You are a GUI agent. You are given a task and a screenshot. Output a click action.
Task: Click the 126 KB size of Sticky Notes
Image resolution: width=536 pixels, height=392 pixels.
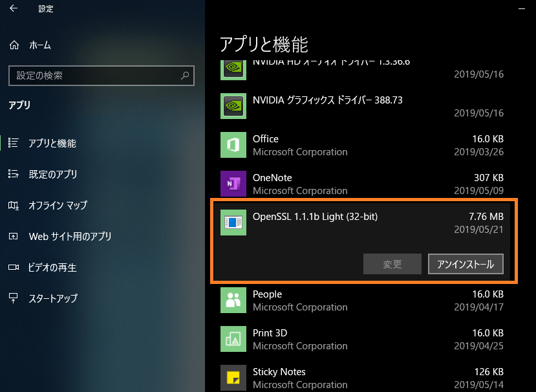point(489,372)
